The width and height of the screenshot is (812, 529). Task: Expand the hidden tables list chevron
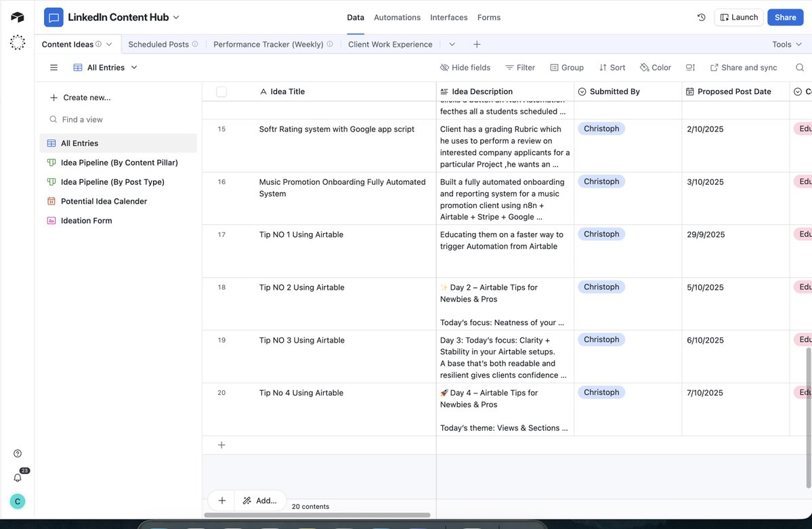(x=452, y=44)
